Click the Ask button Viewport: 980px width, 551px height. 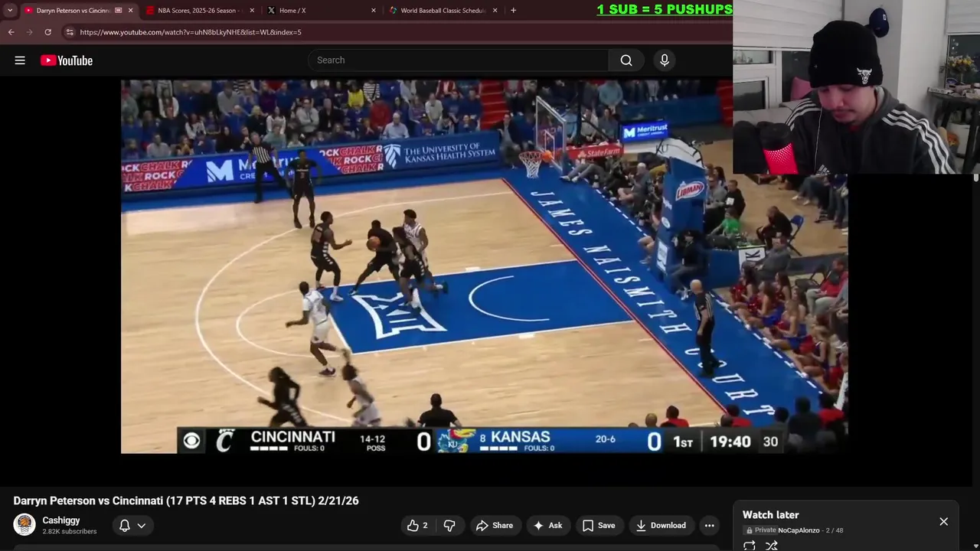point(548,525)
